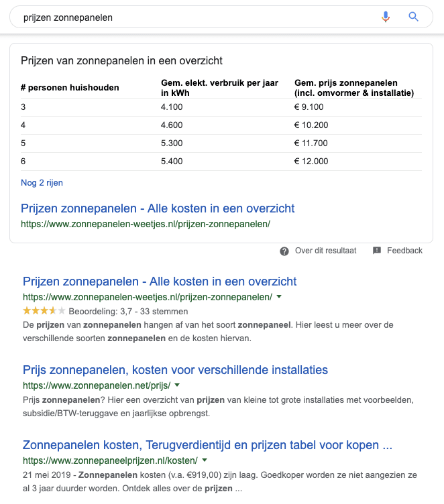The width and height of the screenshot is (444, 504).
Task: Open result 'Zonnepanelen kosten, Terugverdientijd en prijzen tabel'
Action: pos(207,445)
